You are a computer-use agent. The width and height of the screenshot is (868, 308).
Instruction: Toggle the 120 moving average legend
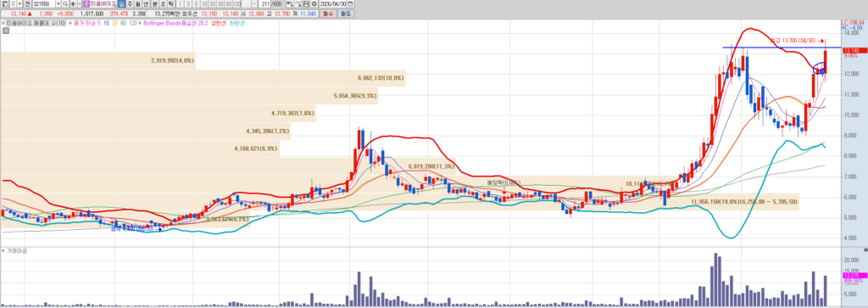(133, 23)
